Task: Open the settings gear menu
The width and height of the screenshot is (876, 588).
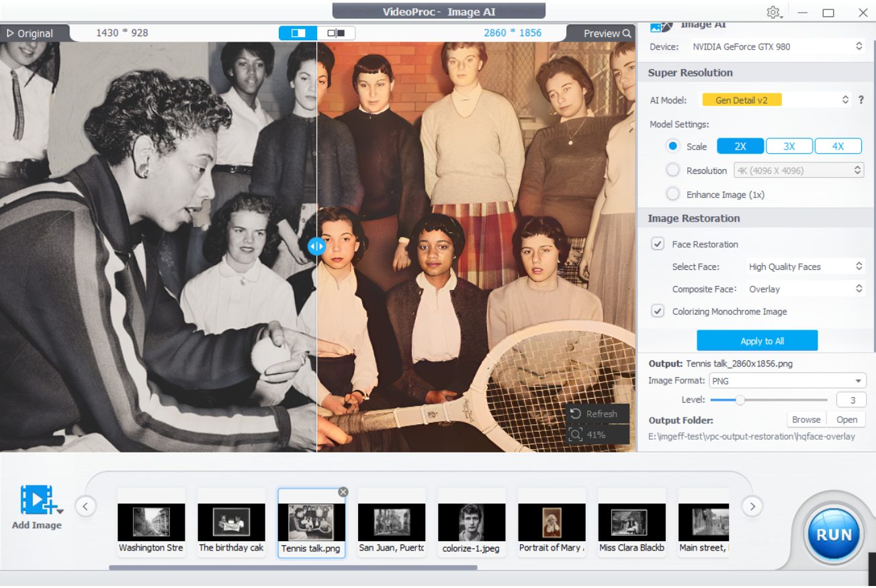Action: tap(774, 13)
